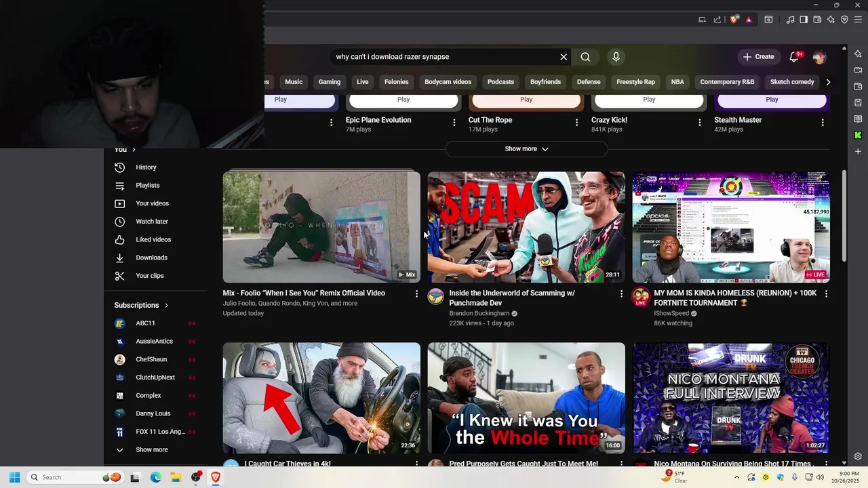Viewport: 868px width, 488px height.
Task: Select the Live filter chip
Action: (x=363, y=82)
